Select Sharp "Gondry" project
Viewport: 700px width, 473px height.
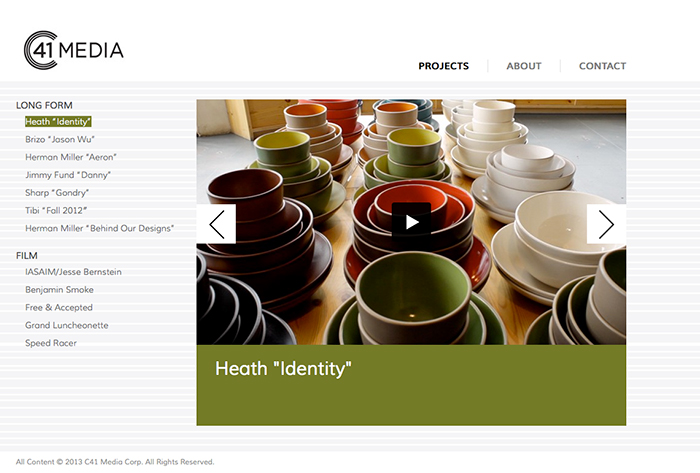tap(57, 193)
